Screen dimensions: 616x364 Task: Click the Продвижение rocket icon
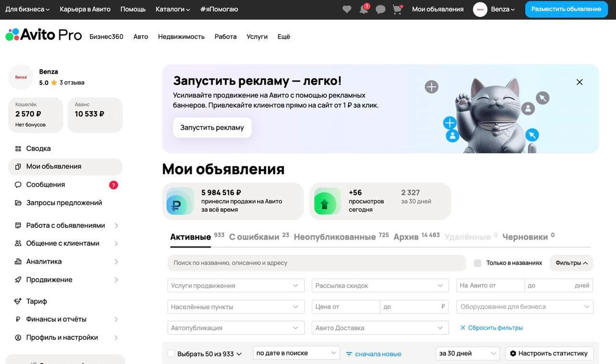pyautogui.click(x=18, y=280)
